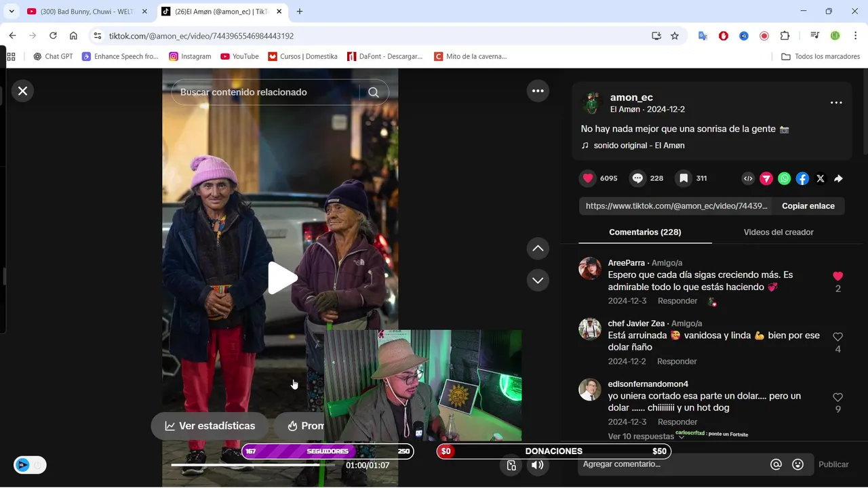
Task: Reload the current page
Action: pyautogui.click(x=53, y=36)
